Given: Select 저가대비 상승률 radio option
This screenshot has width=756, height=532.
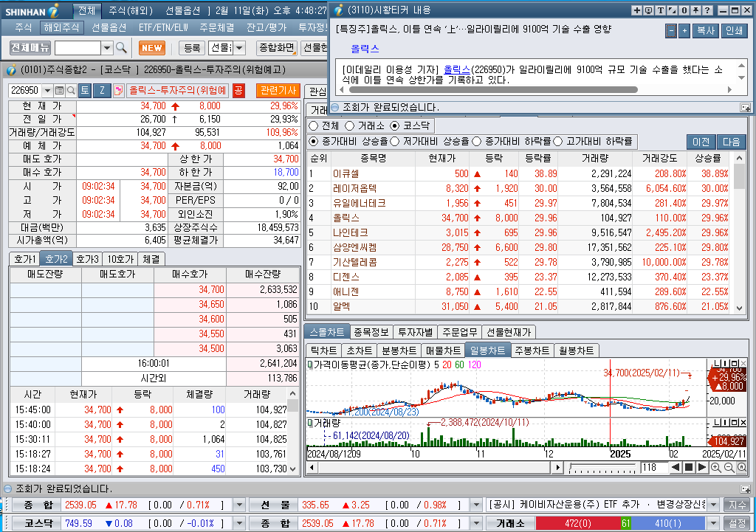Looking at the screenshot, I should click(x=395, y=141).
